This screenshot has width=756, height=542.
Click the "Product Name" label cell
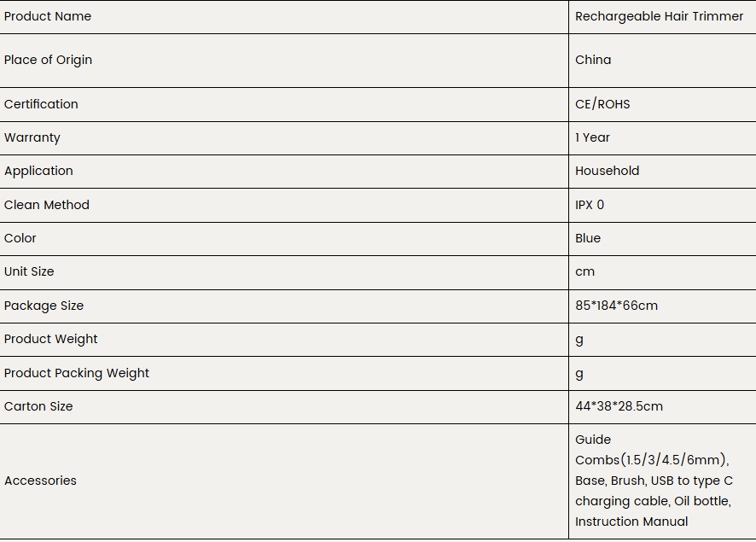[48, 16]
